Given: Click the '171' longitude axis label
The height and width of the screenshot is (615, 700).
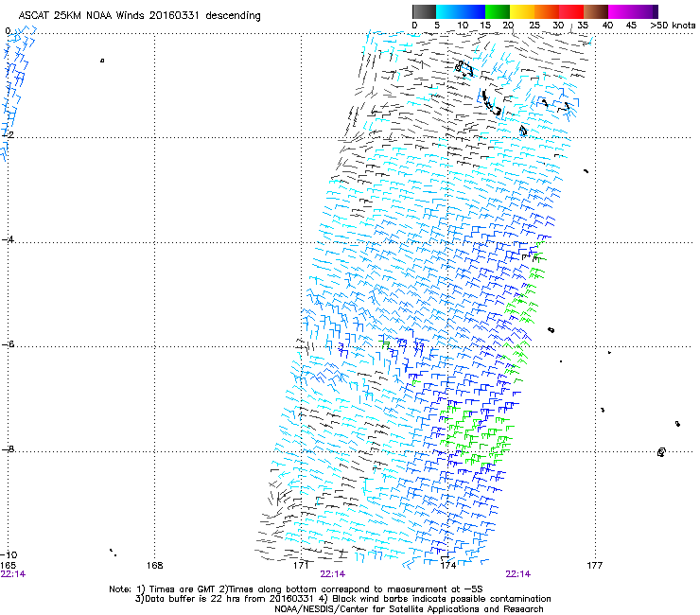Looking at the screenshot, I should pos(301,566).
